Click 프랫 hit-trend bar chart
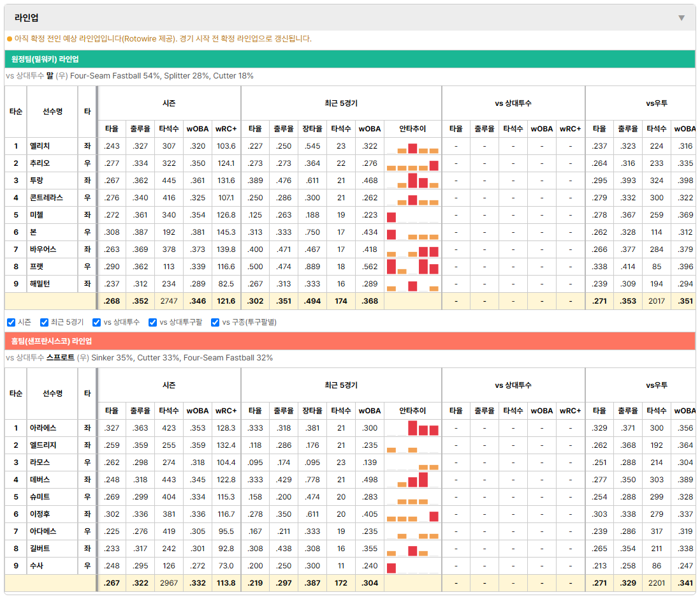This screenshot has width=700, height=599. click(412, 267)
